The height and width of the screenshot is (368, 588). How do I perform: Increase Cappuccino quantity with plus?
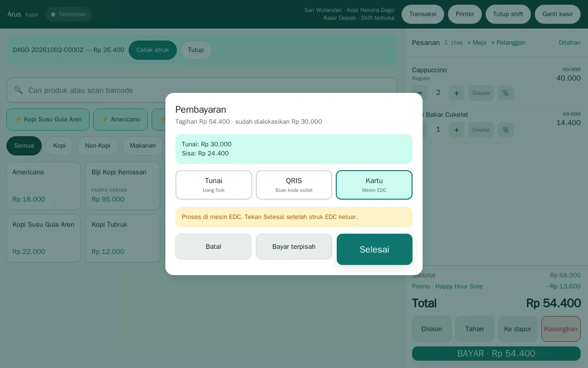[x=456, y=93]
